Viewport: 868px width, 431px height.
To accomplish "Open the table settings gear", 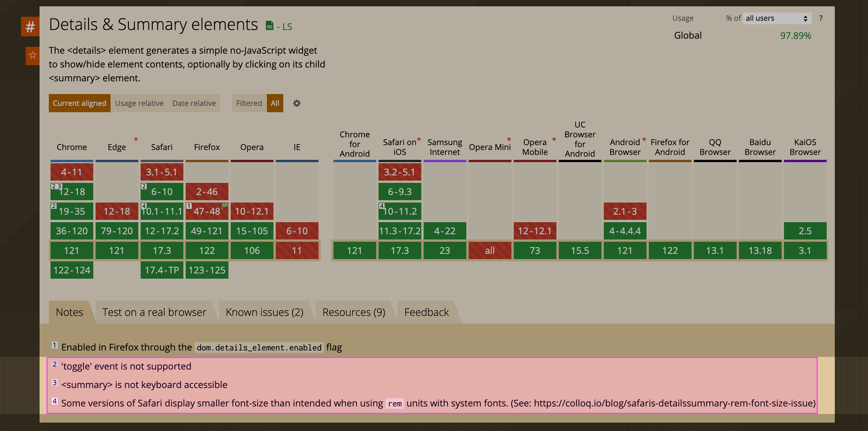I will pyautogui.click(x=297, y=103).
